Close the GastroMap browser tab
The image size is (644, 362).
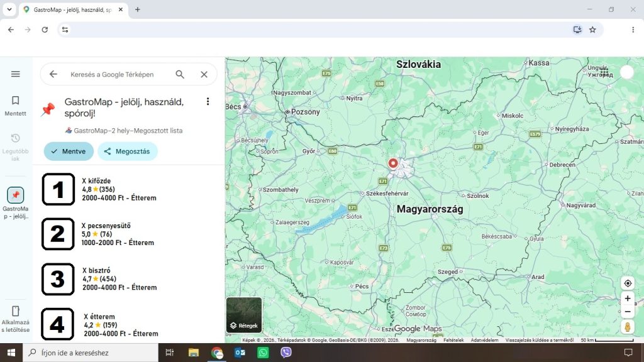tap(121, 9)
